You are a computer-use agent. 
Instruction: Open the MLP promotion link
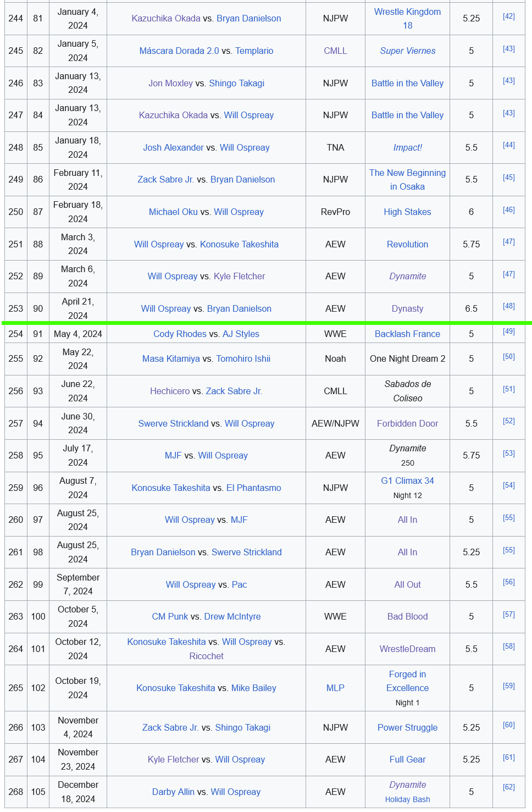pos(335,688)
